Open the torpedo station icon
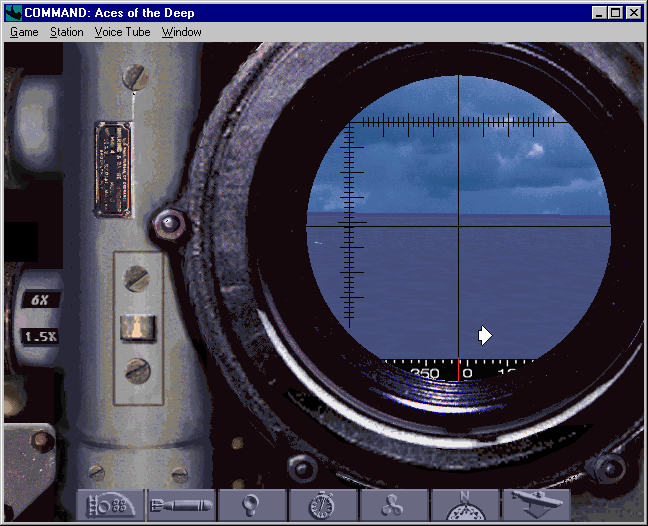The image size is (648, 526). point(181,505)
